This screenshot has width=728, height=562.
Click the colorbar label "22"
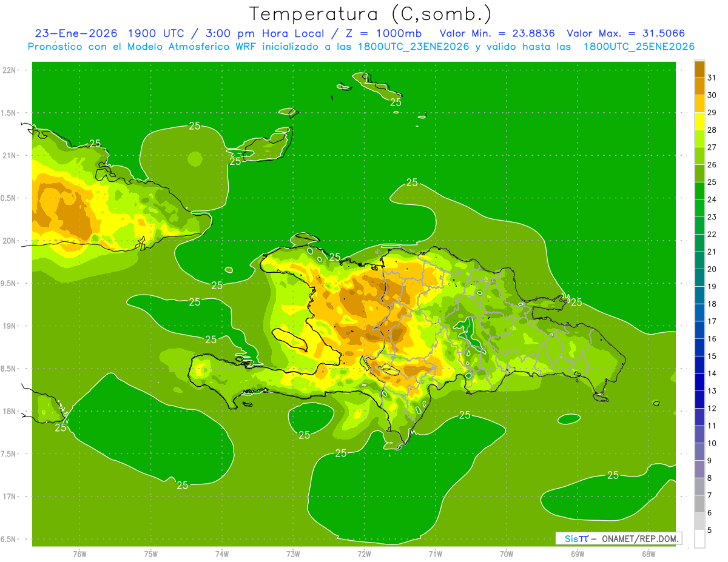[712, 235]
